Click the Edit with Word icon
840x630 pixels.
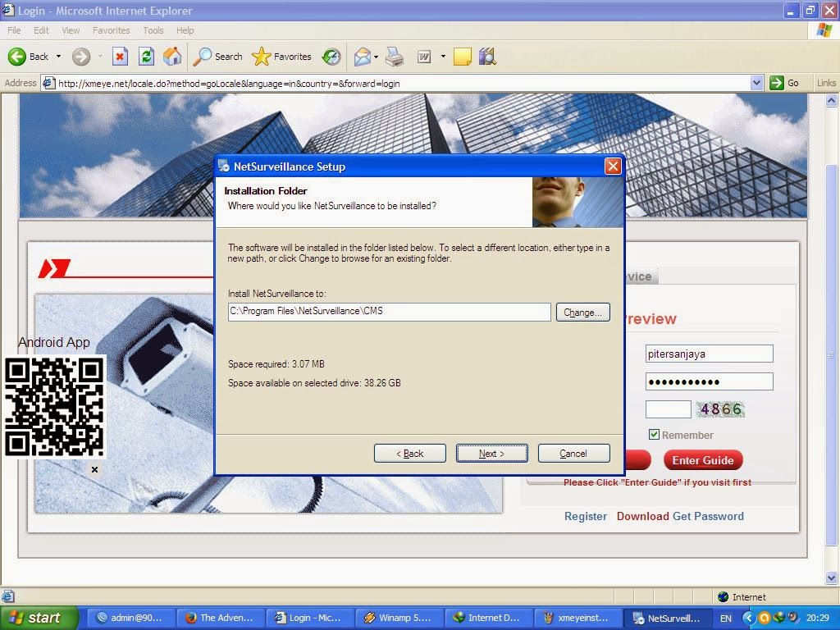(x=424, y=57)
